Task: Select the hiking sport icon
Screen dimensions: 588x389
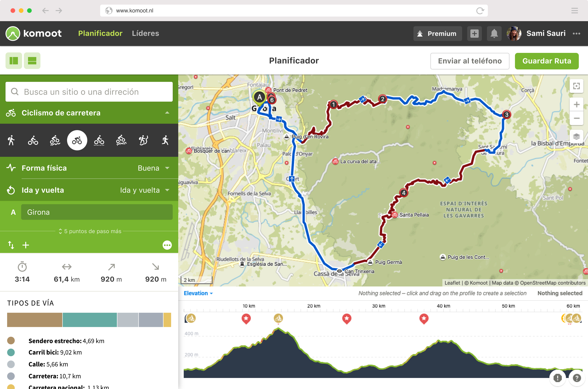Action: 11,140
